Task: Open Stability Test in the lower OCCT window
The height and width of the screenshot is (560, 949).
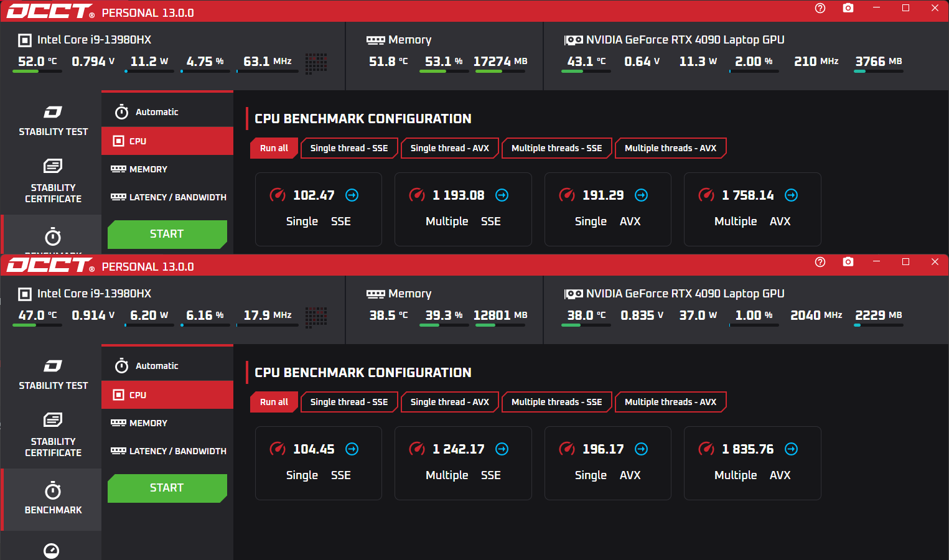Action: coord(53,375)
